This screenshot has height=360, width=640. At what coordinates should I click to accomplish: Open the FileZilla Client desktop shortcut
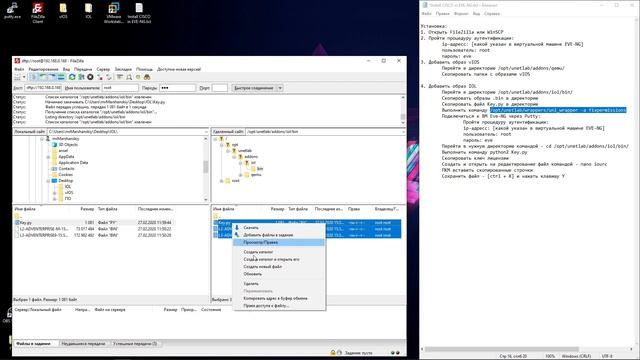(38, 12)
